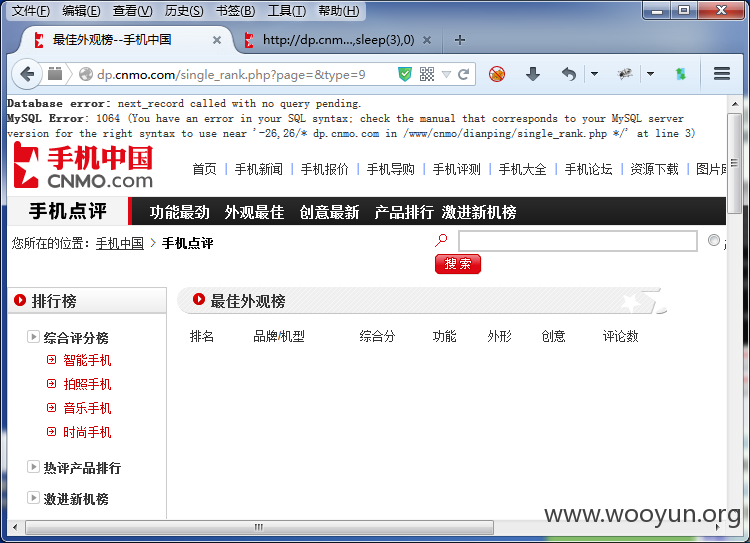Click the address bar URL field

coord(231,75)
